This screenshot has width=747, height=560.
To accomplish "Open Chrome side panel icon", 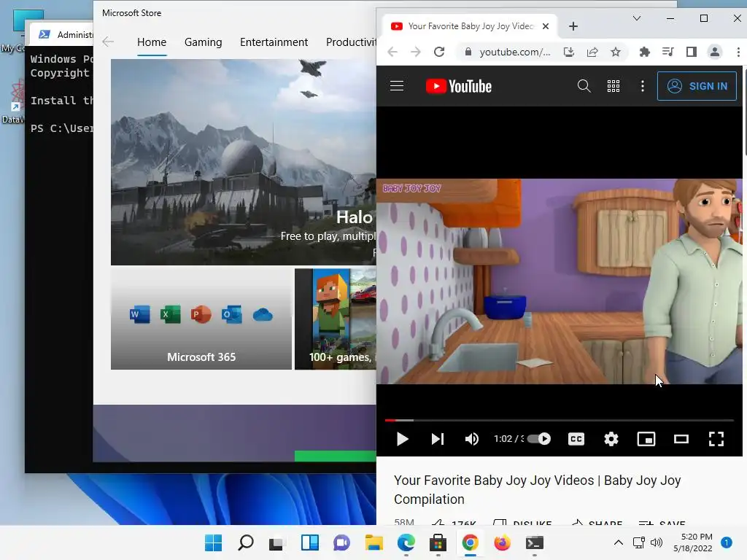I will click(692, 52).
